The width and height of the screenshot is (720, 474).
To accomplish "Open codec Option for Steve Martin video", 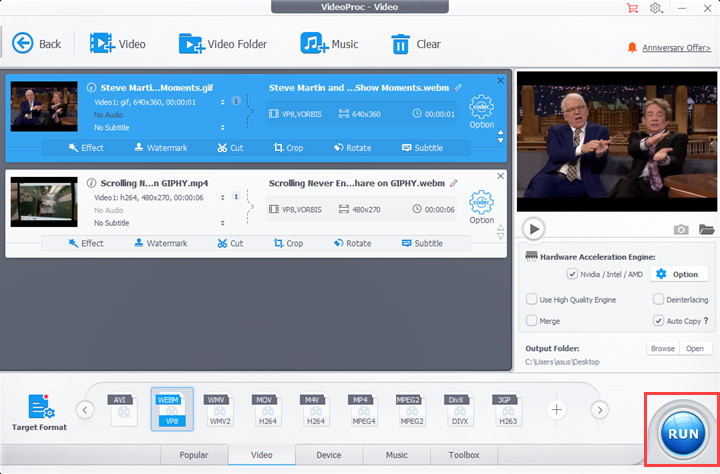I will (481, 112).
